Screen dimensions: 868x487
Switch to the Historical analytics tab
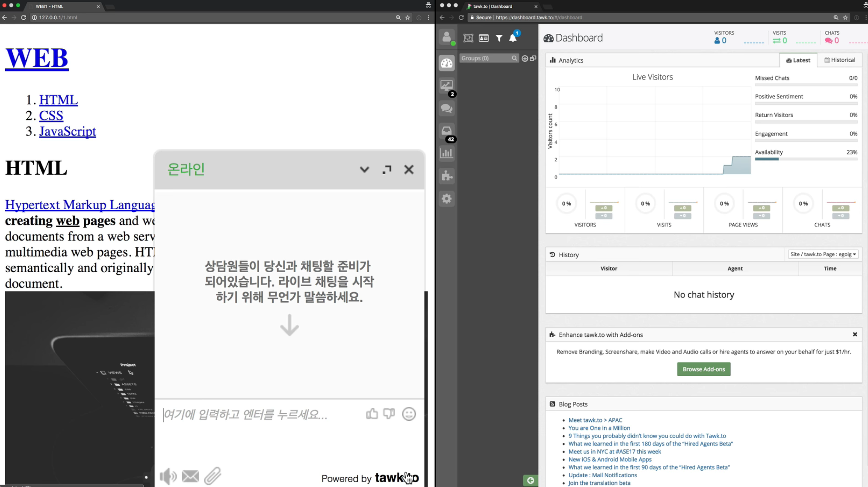[840, 60]
